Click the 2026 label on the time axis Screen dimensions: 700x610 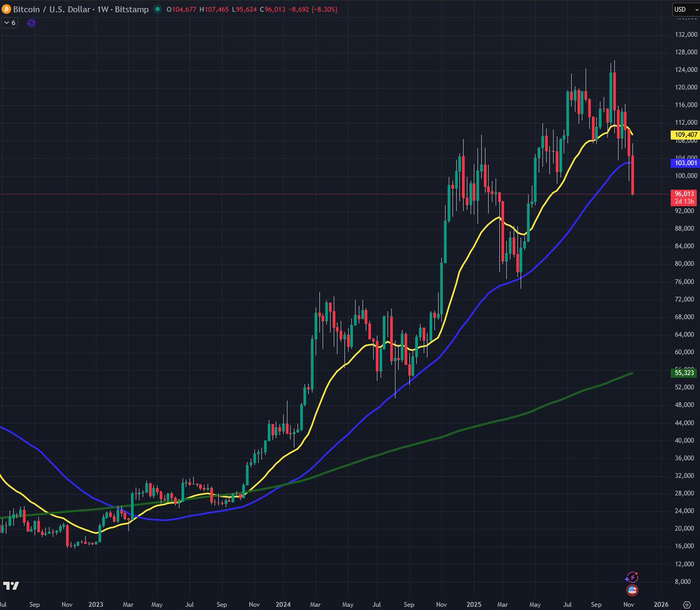coord(661,604)
